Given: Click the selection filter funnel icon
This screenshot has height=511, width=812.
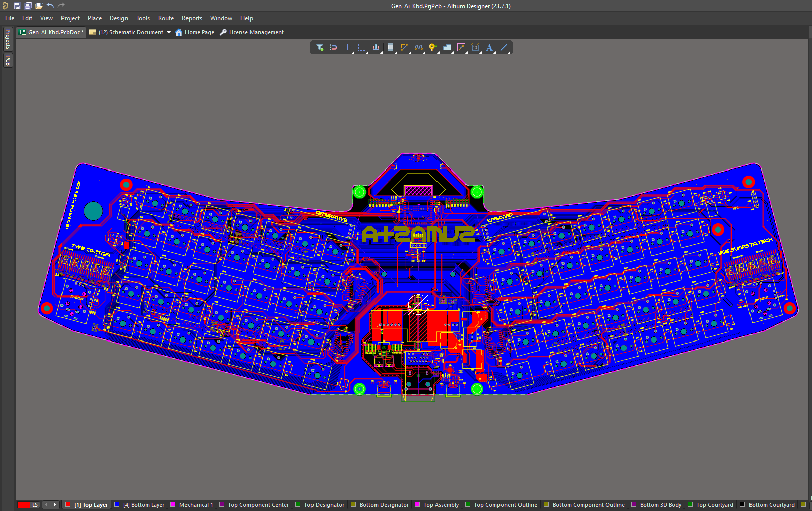Looking at the screenshot, I should point(320,47).
